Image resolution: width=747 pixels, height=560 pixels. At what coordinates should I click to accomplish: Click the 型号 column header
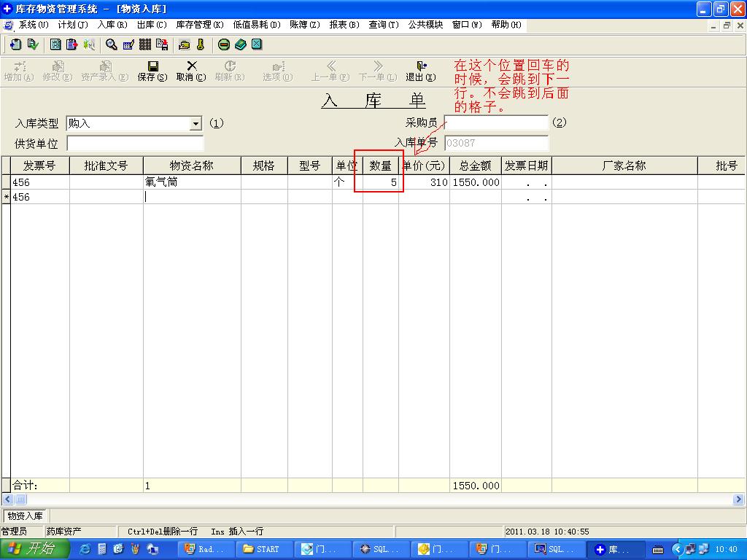coord(309,166)
